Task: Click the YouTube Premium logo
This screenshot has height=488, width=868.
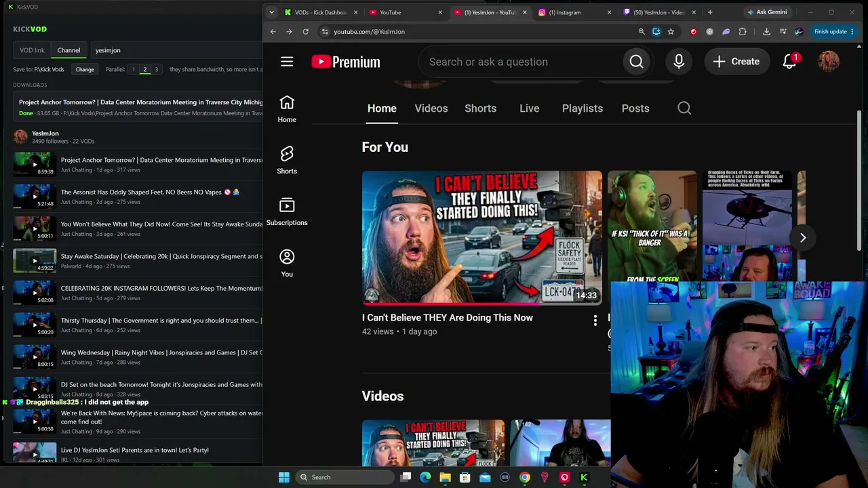Action: 346,62
